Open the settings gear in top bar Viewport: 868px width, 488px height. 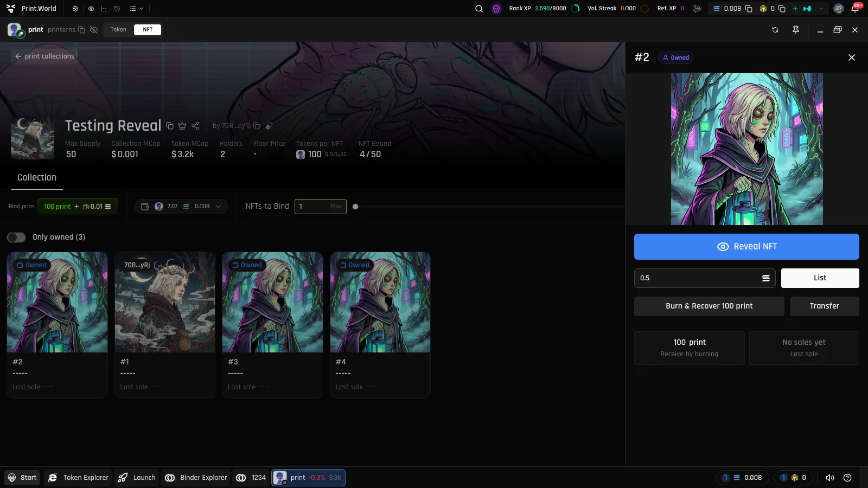[x=75, y=9]
